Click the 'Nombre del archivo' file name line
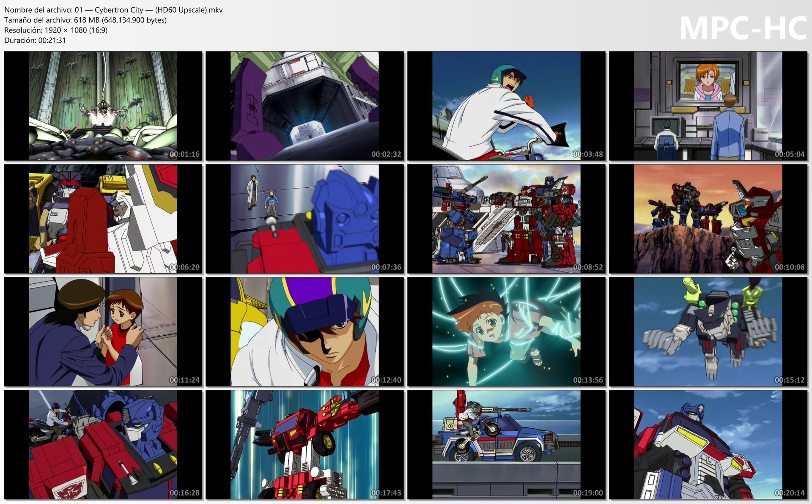 click(x=113, y=10)
